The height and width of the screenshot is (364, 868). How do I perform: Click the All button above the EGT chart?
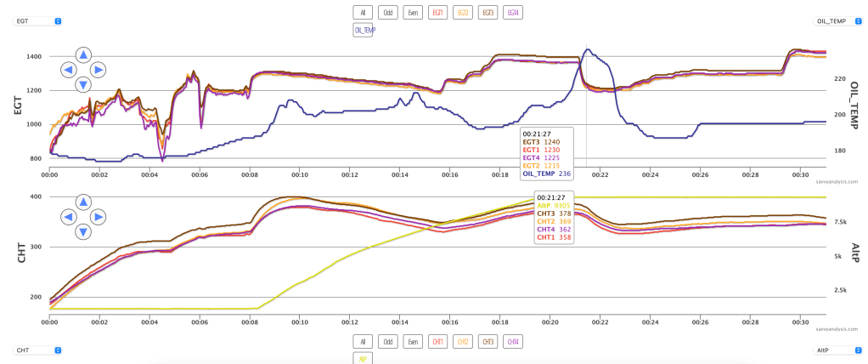point(364,13)
